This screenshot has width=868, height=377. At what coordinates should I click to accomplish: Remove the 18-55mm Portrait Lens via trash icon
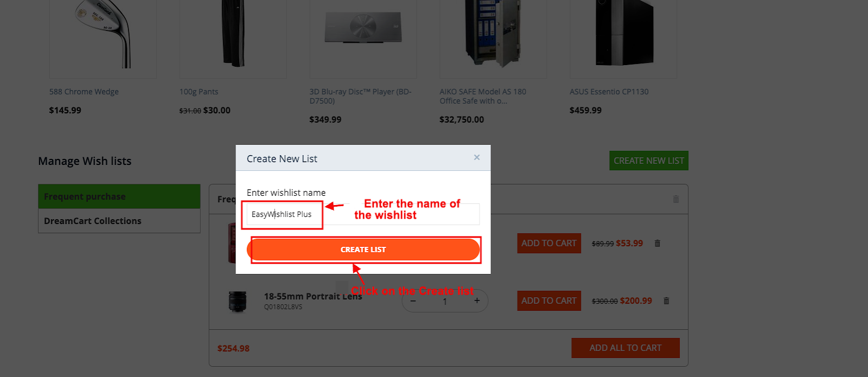click(x=667, y=301)
